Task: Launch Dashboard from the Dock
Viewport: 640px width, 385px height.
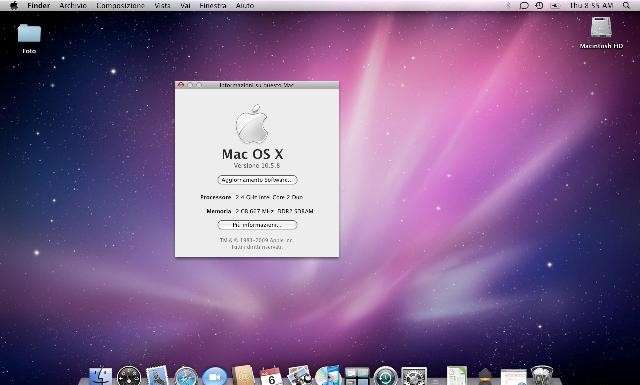Action: click(x=129, y=376)
